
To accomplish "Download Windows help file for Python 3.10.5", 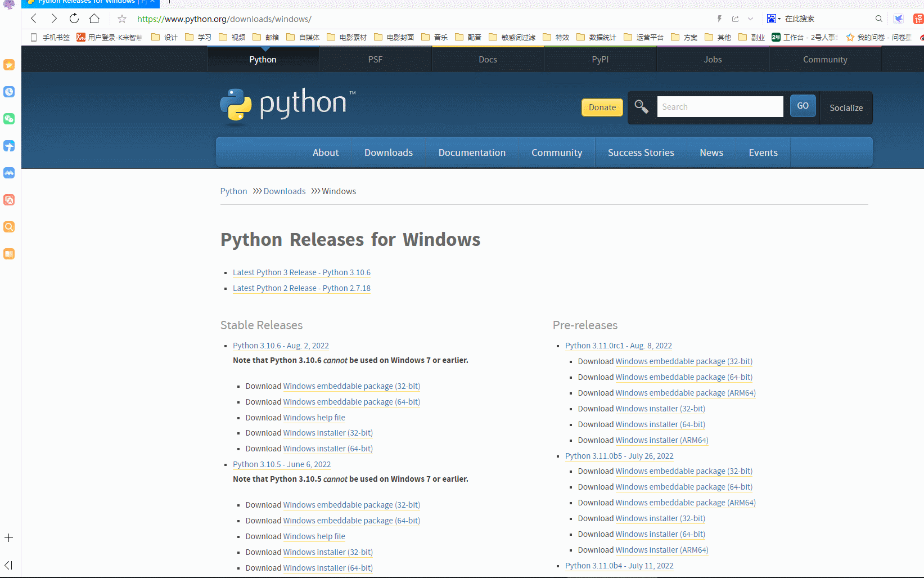I will [314, 536].
